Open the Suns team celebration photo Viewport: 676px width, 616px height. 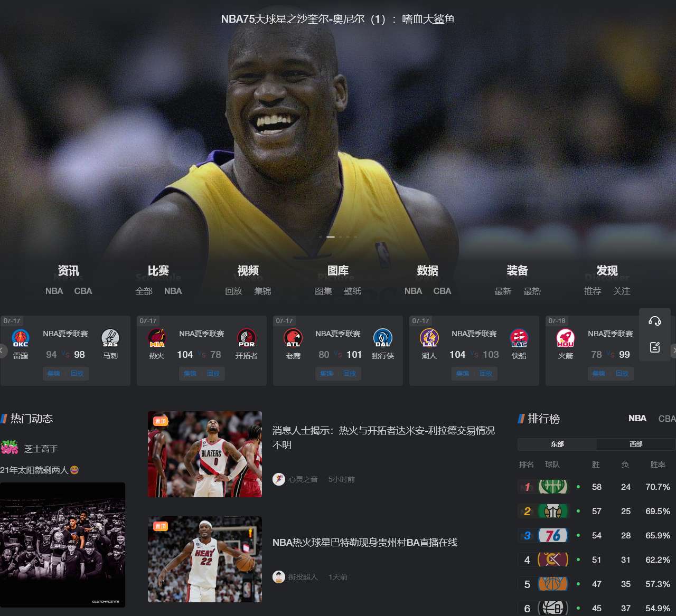pos(62,545)
